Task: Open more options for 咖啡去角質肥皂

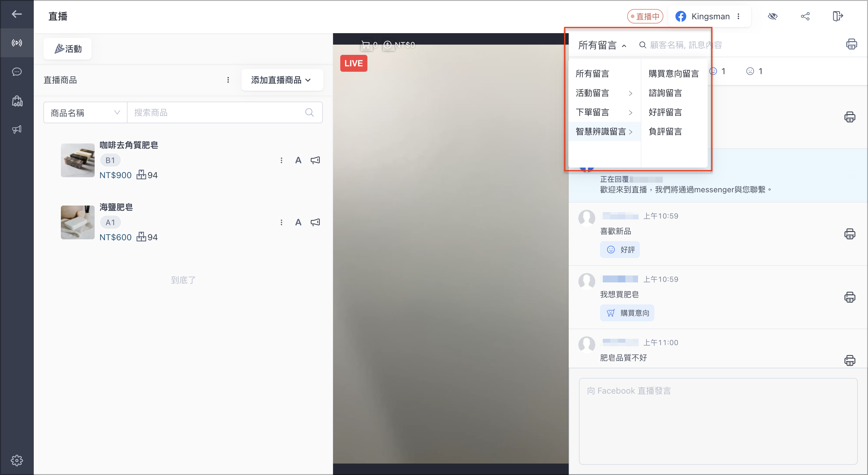Action: (x=281, y=160)
